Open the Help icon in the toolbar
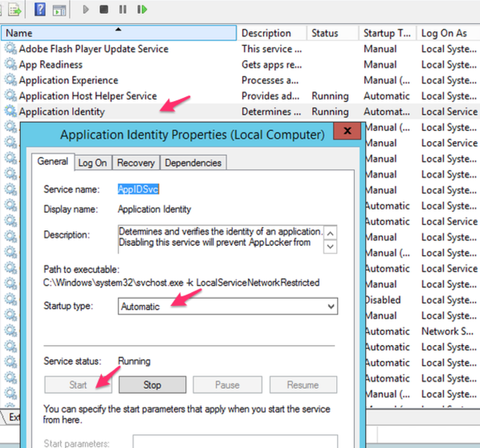480x448 pixels. (39, 9)
